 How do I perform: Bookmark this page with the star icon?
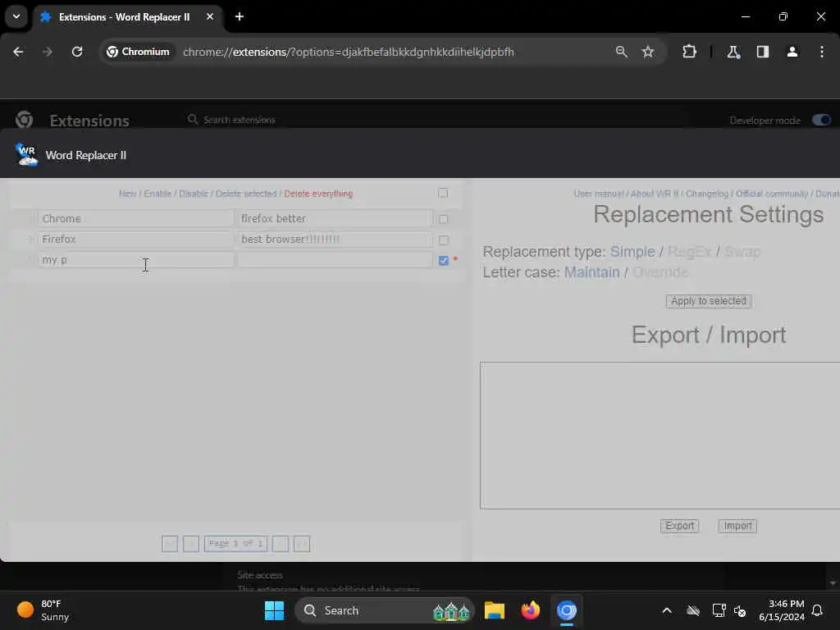648,52
